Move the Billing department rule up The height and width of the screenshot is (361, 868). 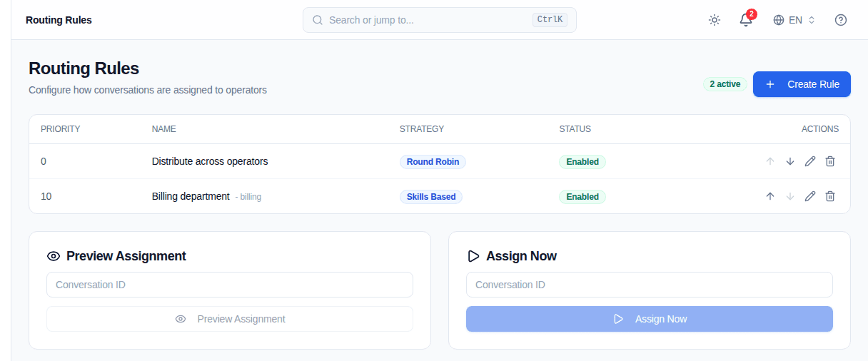770,196
